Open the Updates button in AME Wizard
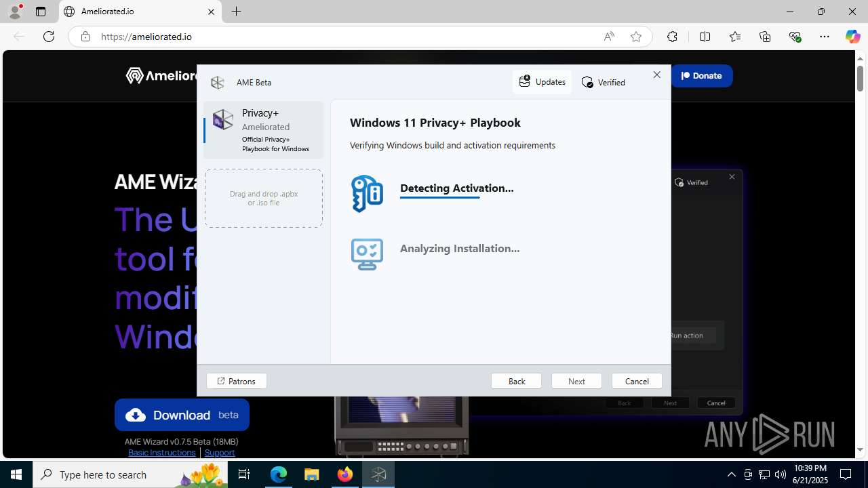The image size is (868, 488). 542,82
